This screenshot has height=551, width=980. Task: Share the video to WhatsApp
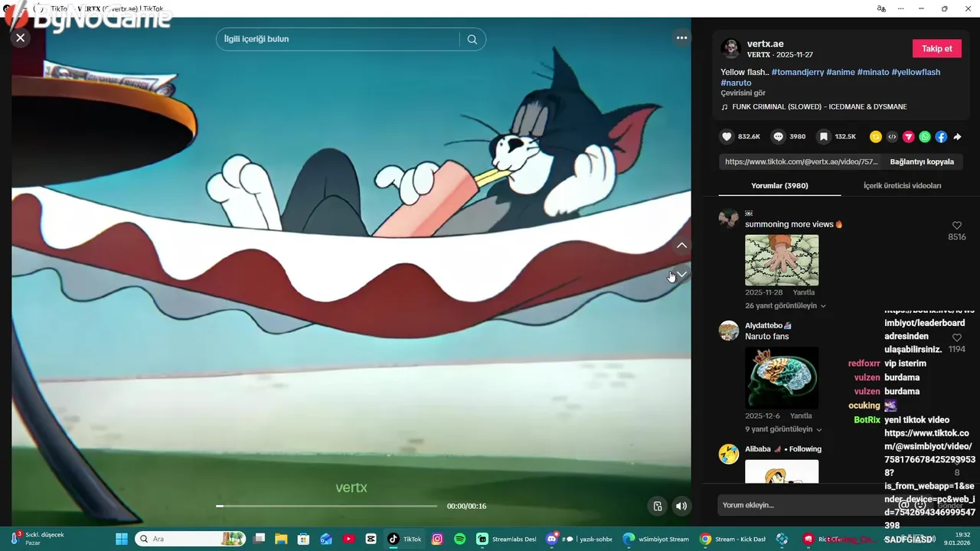coord(925,137)
